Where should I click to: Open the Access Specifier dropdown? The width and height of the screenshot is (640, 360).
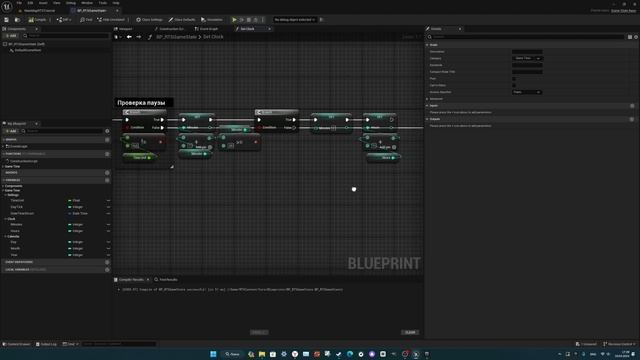[527, 92]
